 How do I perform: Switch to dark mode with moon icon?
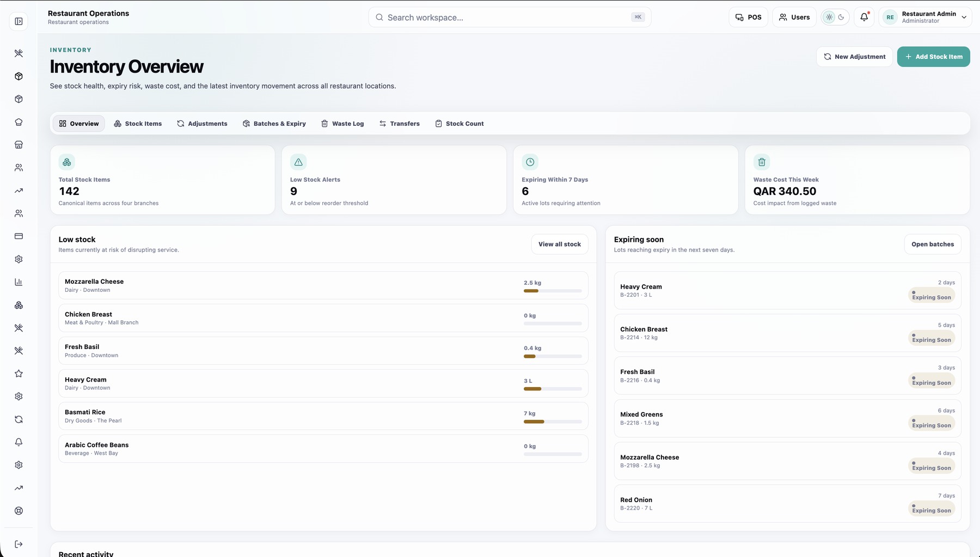(x=841, y=17)
